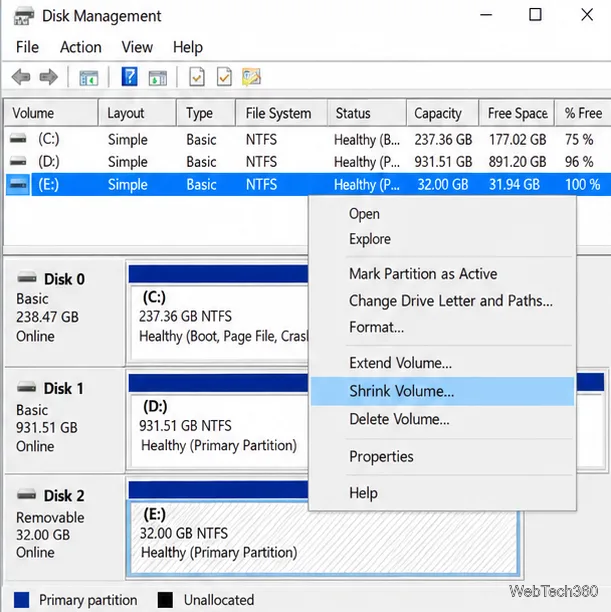This screenshot has width=611, height=612.
Task: Sort by the Volume column header
Action: pos(50,113)
